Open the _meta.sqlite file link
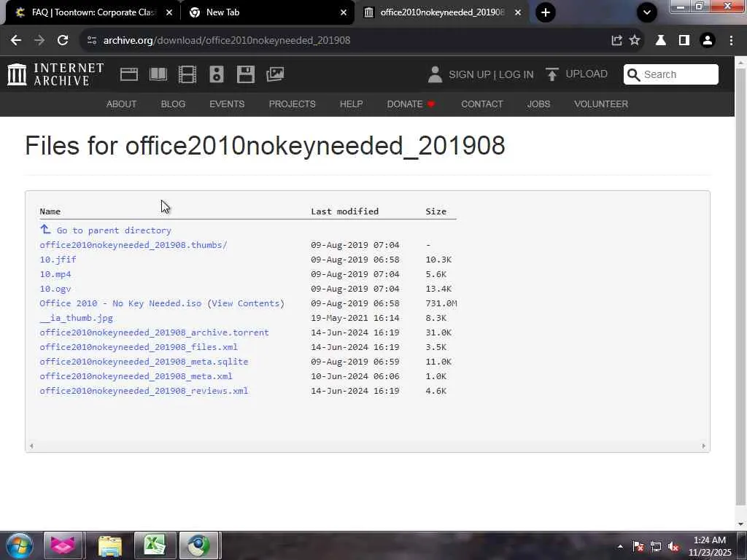The height and width of the screenshot is (560, 747). [x=144, y=362]
